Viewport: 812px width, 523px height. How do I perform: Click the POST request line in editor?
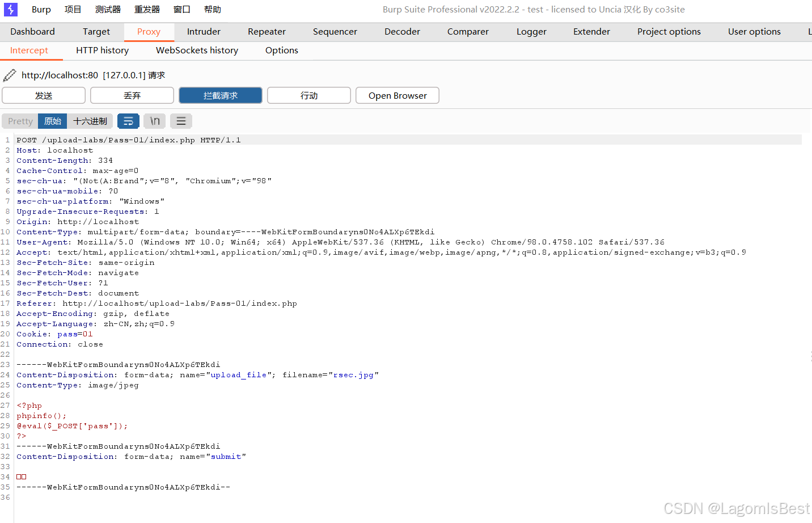(129, 140)
